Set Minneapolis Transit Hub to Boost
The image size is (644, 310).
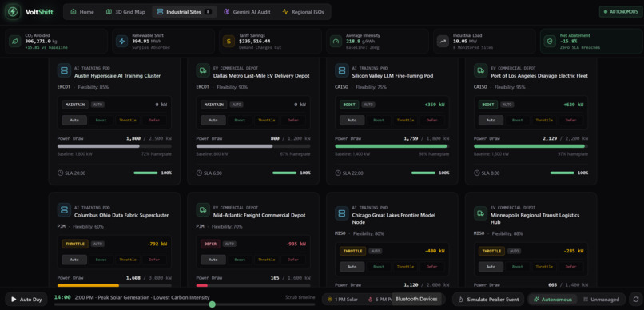518,267
